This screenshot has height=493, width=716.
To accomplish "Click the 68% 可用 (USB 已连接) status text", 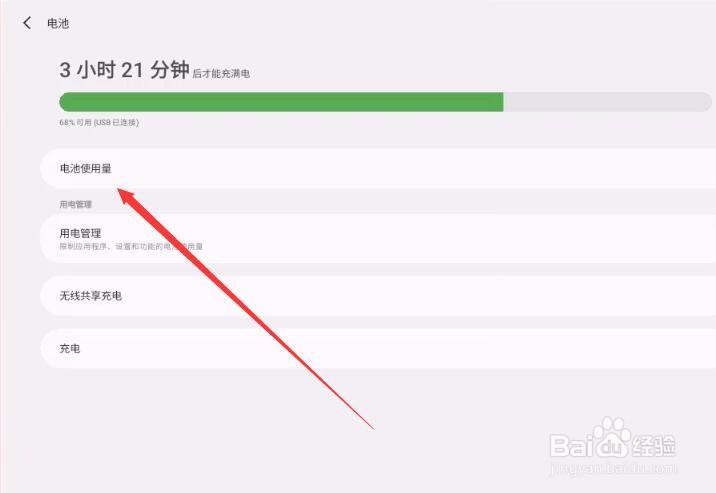I will (x=99, y=122).
